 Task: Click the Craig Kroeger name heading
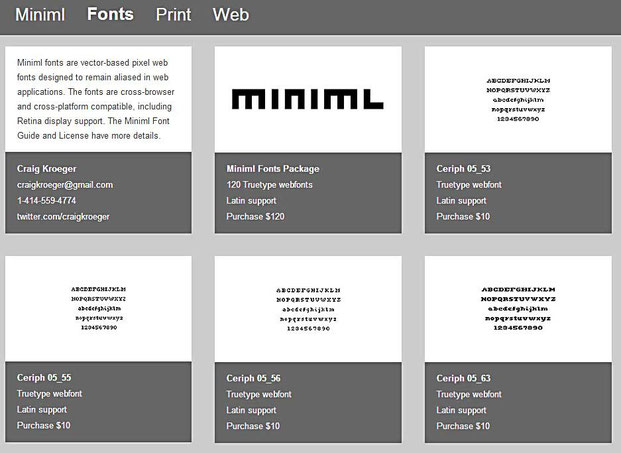point(46,169)
